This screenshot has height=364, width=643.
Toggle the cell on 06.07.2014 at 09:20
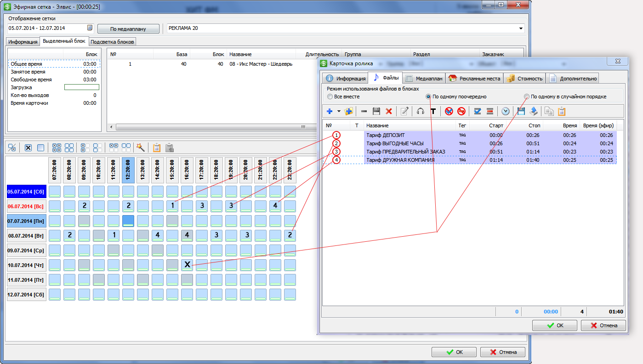(84, 206)
